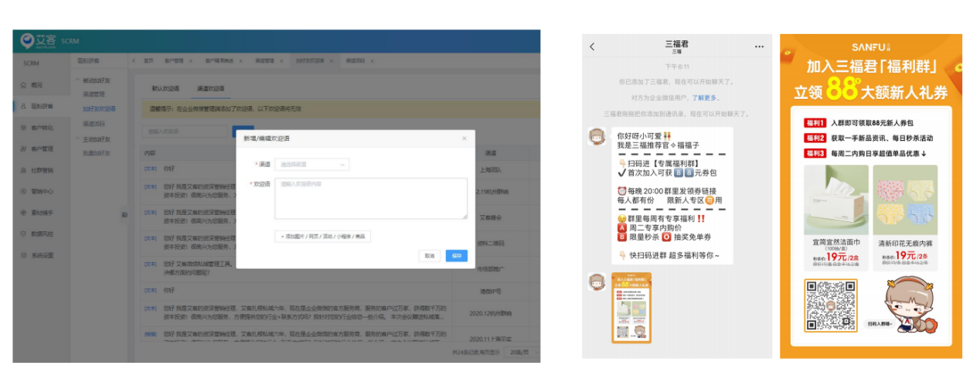Tap the back arrow in 三福君 chat
This screenshot has width=980, height=372.
592,46
